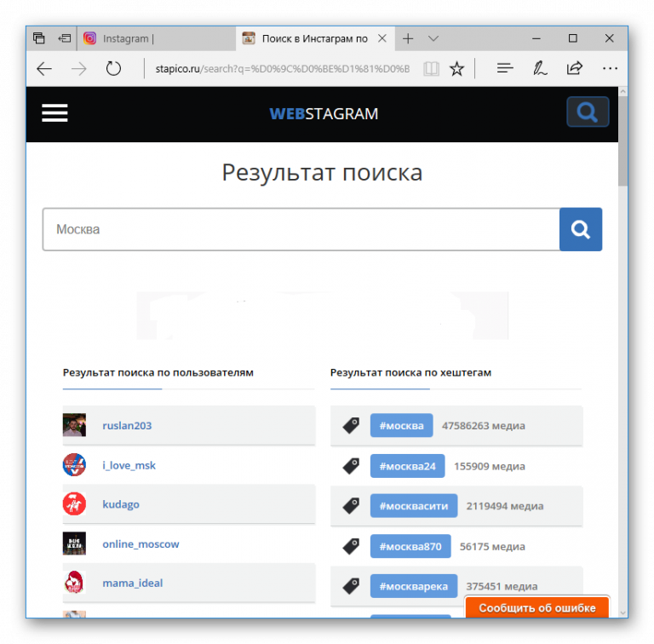Close the Поиск в Инстаграм tab
This screenshot has width=654, height=644.
pyautogui.click(x=382, y=39)
